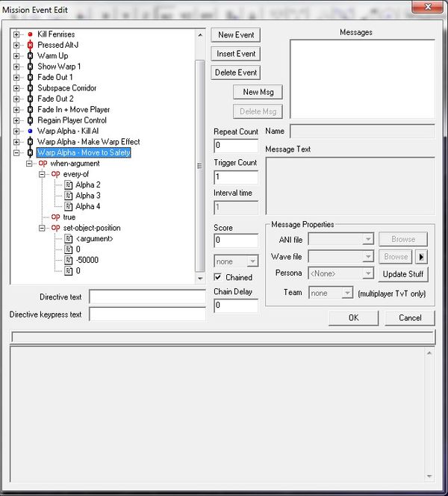Image resolution: width=448 pixels, height=496 pixels.
Task: Click the New Event button
Action: (x=236, y=35)
